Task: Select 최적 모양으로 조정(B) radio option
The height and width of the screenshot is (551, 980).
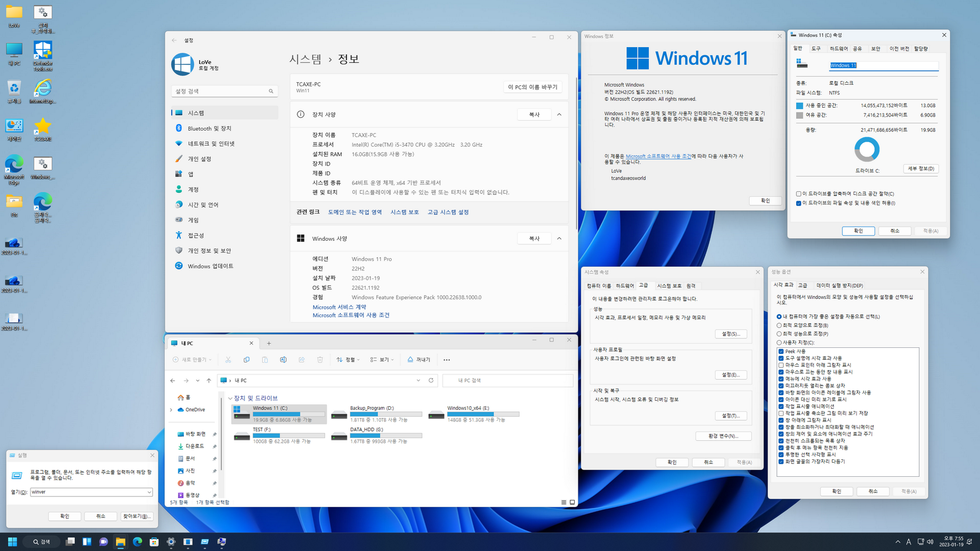Action: coord(803,325)
